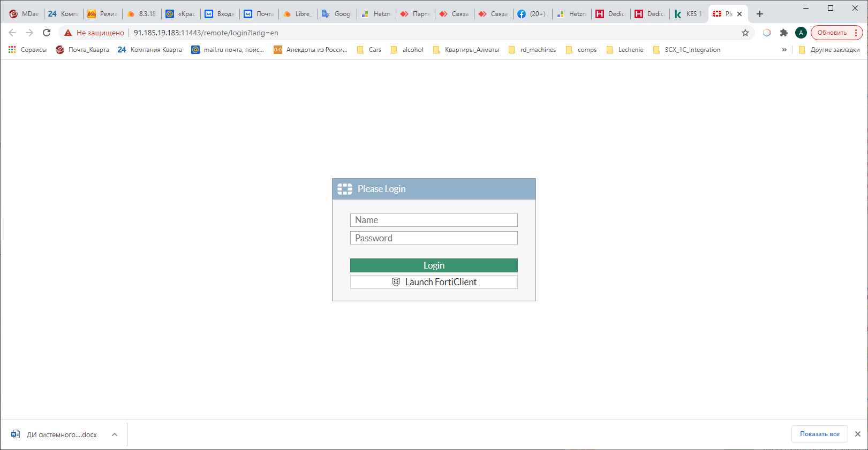Go back with browser back arrow

[12, 33]
